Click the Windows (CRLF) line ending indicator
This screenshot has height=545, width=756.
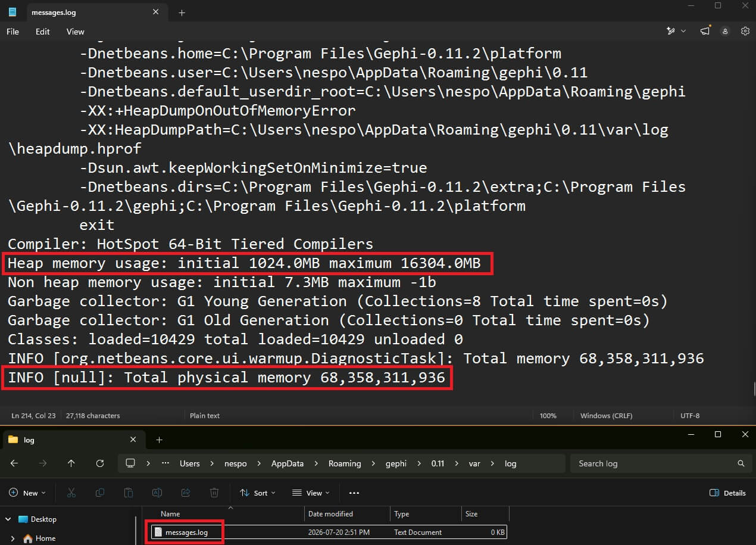(x=606, y=416)
